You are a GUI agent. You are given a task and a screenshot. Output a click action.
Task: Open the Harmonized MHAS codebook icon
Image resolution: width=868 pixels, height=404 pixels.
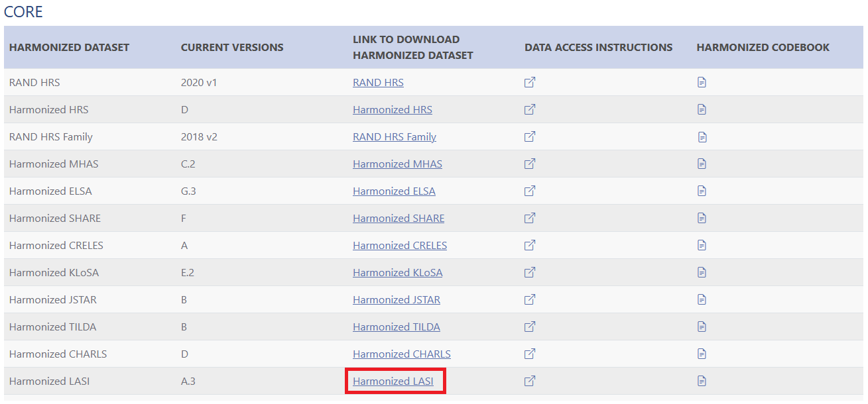[x=702, y=164]
